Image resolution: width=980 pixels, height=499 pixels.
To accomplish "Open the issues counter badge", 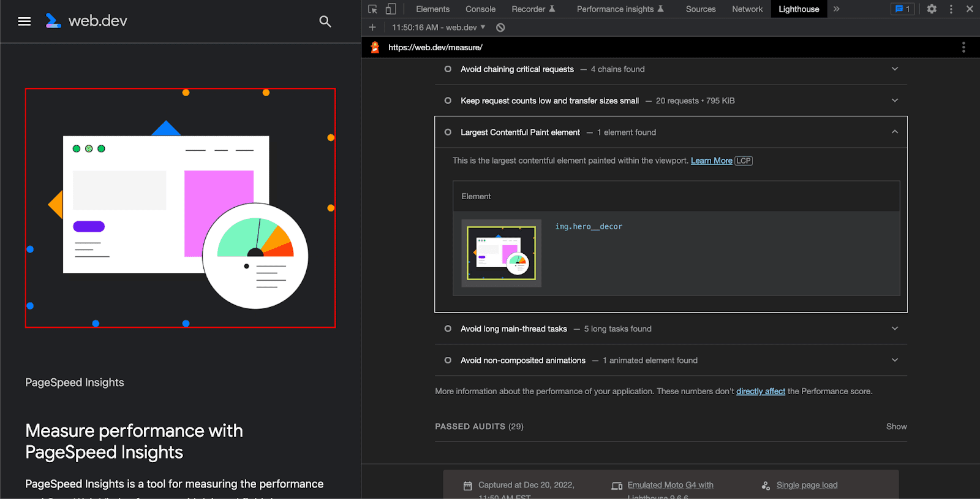I will (x=902, y=9).
